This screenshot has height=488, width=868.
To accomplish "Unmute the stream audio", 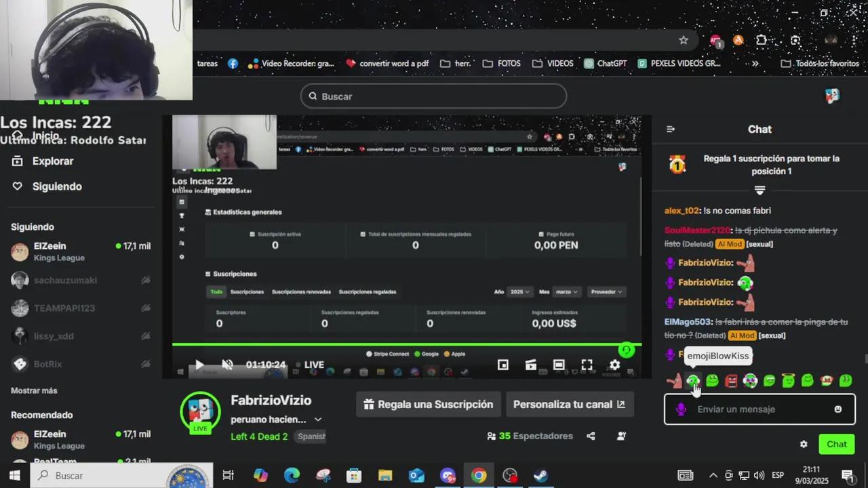I will pos(228,365).
